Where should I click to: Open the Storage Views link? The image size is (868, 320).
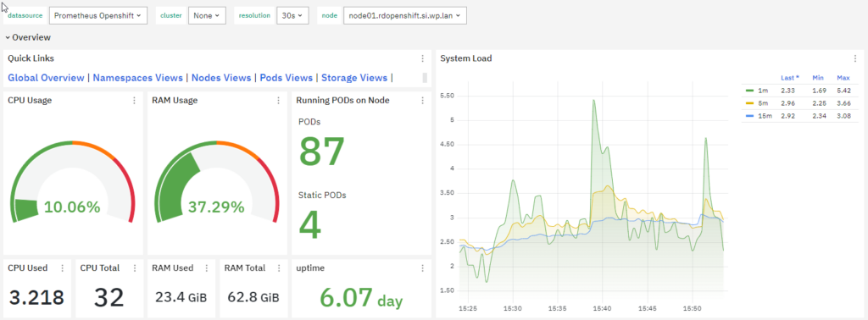point(354,78)
